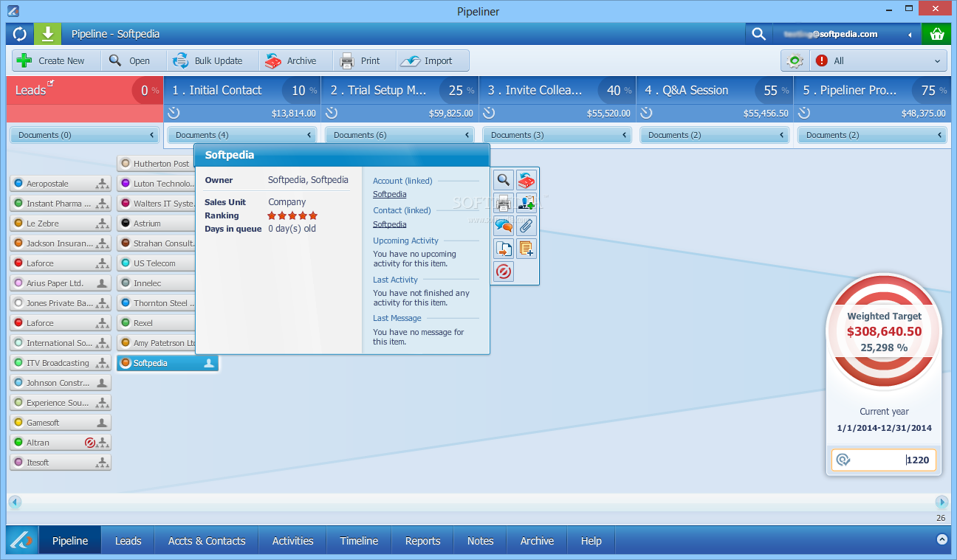Open the Reports tab
957x560 pixels.
pos(422,541)
